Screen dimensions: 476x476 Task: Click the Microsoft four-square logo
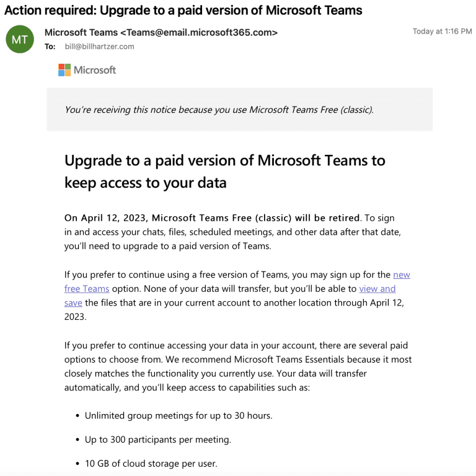(64, 70)
